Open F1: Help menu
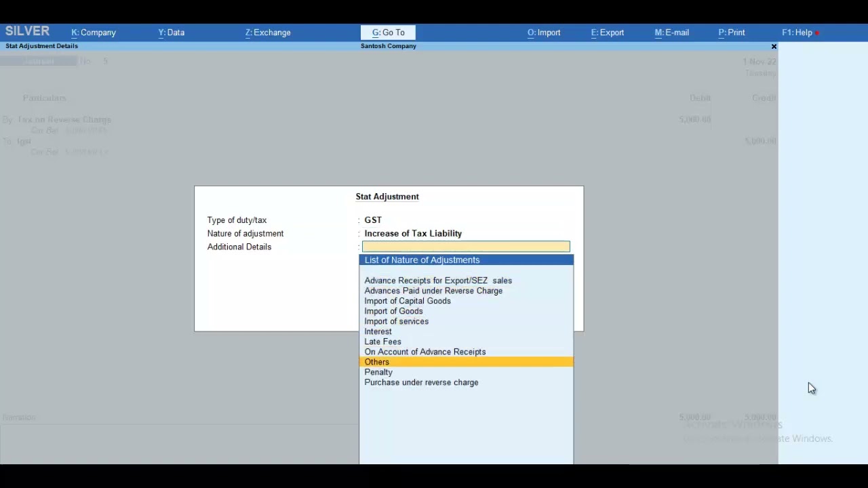The image size is (868, 488). (x=797, y=33)
